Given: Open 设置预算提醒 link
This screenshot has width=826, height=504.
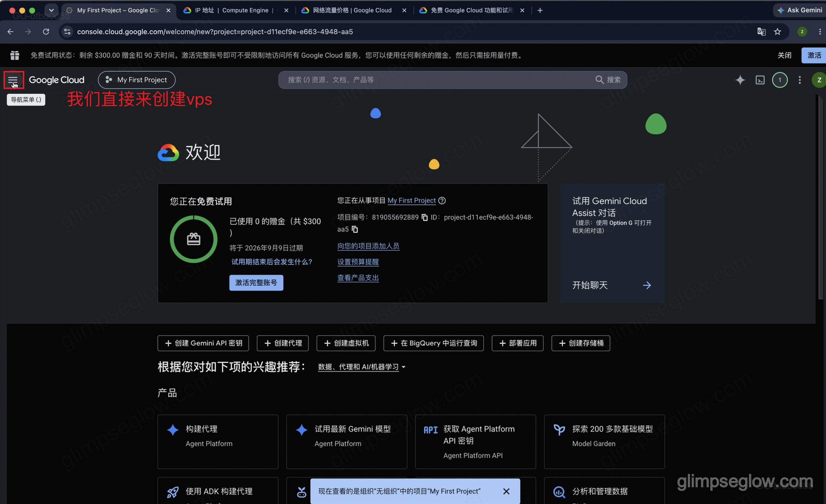Looking at the screenshot, I should [x=358, y=262].
